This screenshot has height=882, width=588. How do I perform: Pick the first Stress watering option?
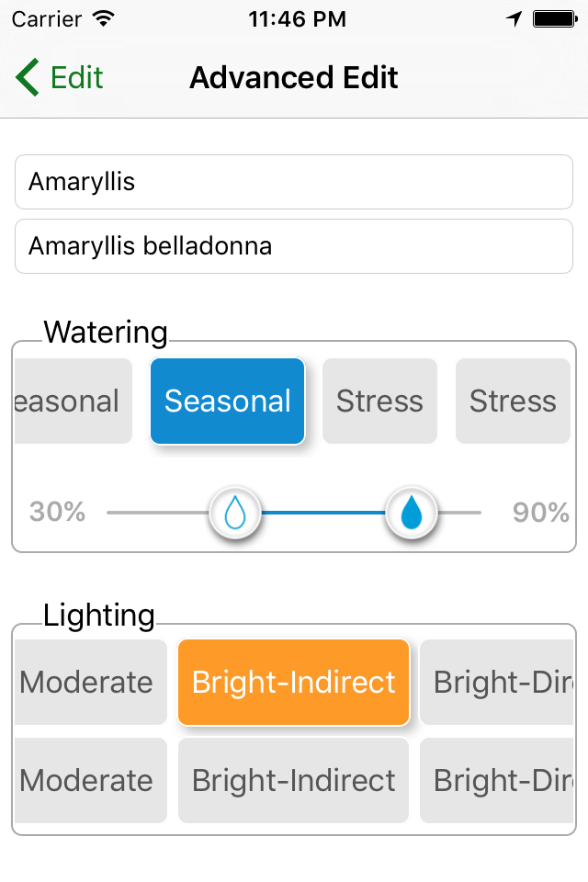379,401
